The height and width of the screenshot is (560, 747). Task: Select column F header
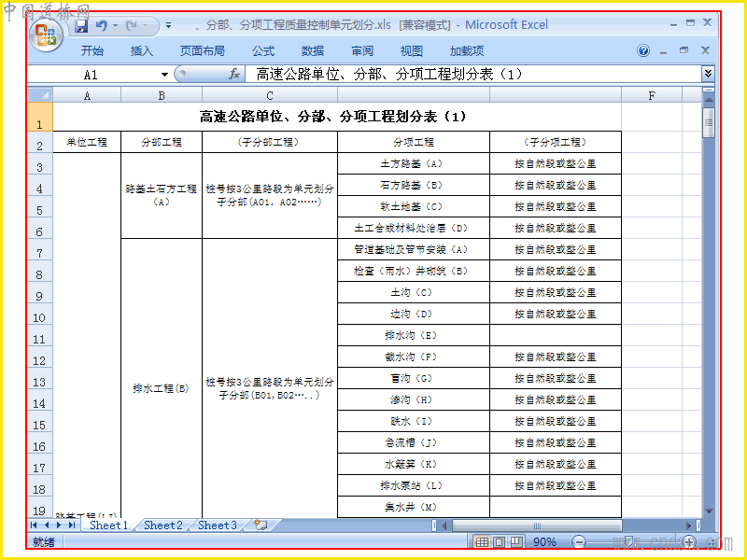651,96
